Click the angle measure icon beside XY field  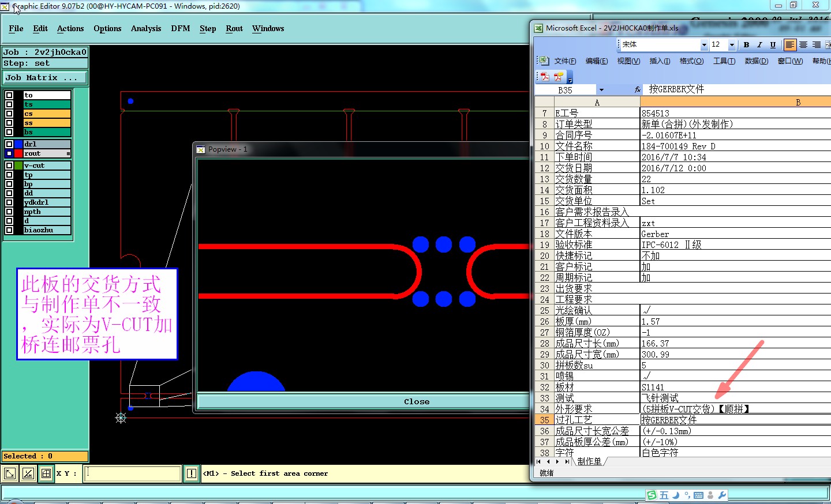pyautogui.click(x=28, y=474)
